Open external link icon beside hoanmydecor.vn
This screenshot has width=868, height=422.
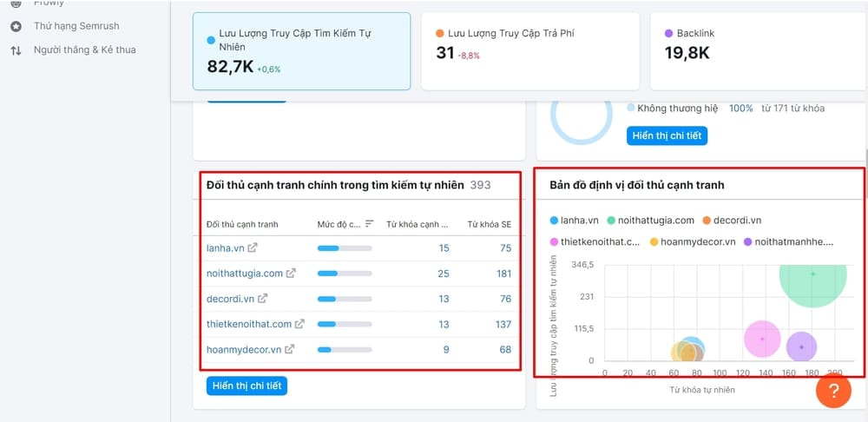pos(289,349)
